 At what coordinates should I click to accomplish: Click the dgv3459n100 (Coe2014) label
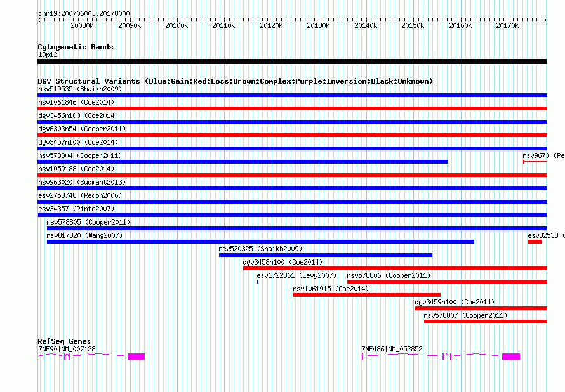click(x=455, y=302)
